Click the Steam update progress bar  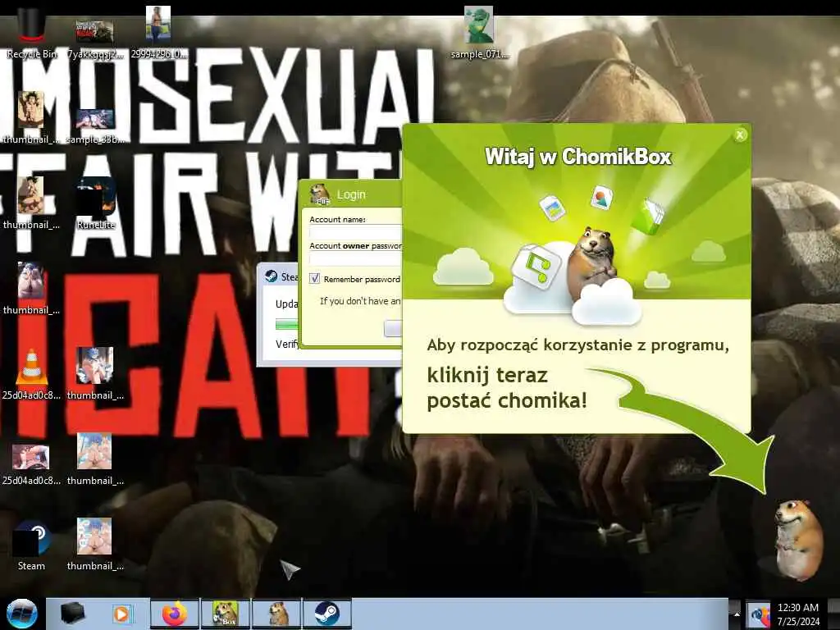click(286, 324)
